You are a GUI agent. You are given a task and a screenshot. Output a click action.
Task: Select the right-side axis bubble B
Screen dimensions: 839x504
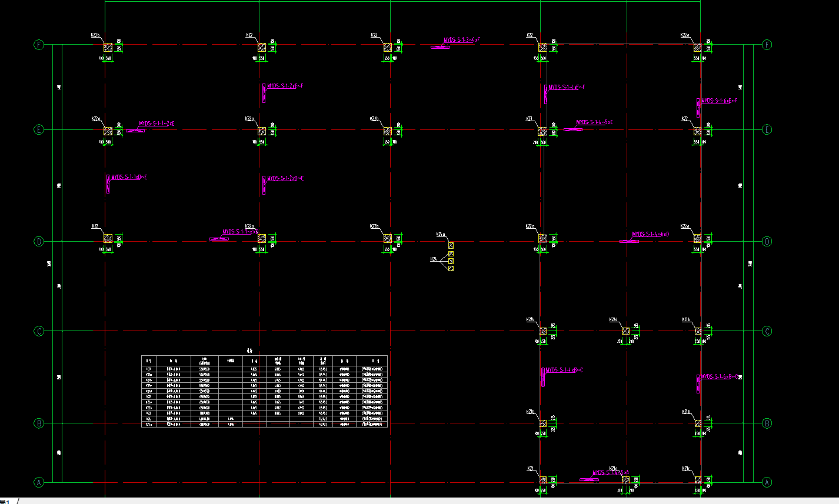coord(767,423)
